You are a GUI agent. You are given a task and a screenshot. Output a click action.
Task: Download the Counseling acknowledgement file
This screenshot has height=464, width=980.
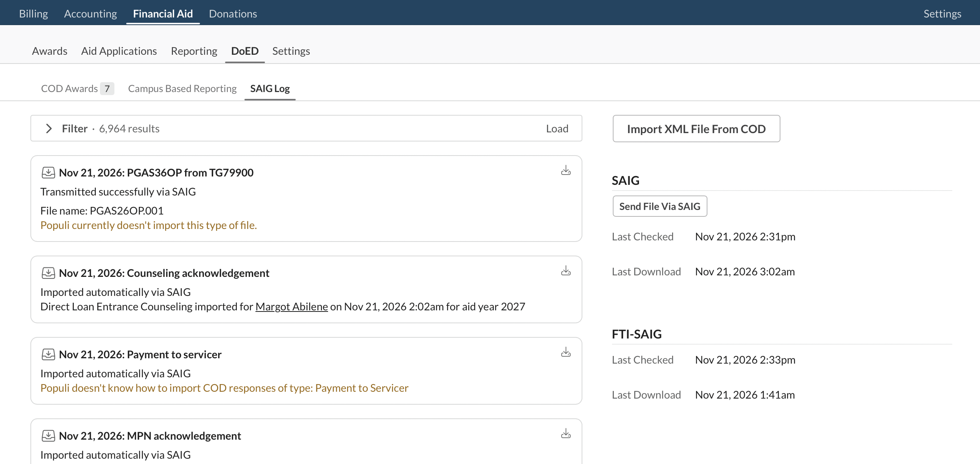566,271
